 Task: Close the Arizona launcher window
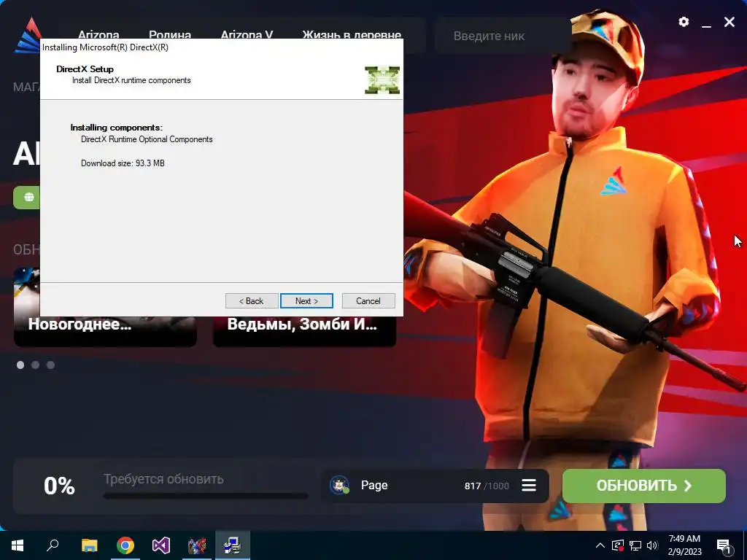[x=729, y=22]
